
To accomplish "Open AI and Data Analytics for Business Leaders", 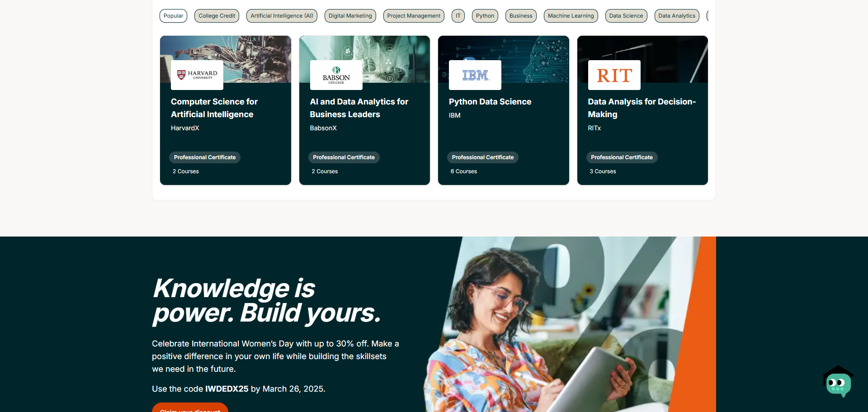I will [x=359, y=108].
